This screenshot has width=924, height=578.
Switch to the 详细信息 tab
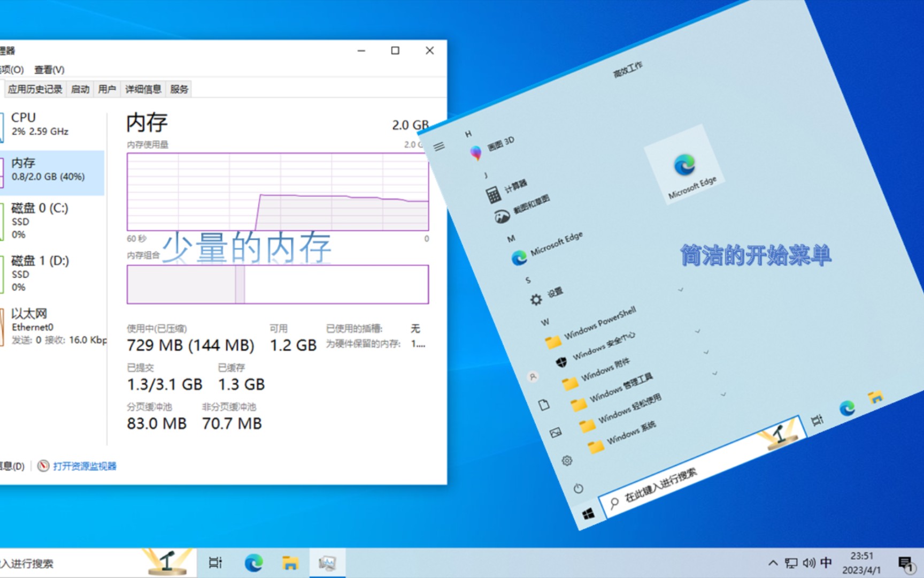pyautogui.click(x=143, y=89)
